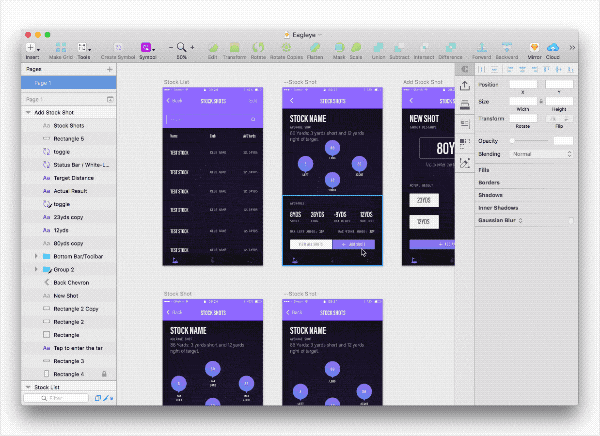
Task: Expand the Bottom Bar/Toolbar group
Action: pyautogui.click(x=36, y=256)
